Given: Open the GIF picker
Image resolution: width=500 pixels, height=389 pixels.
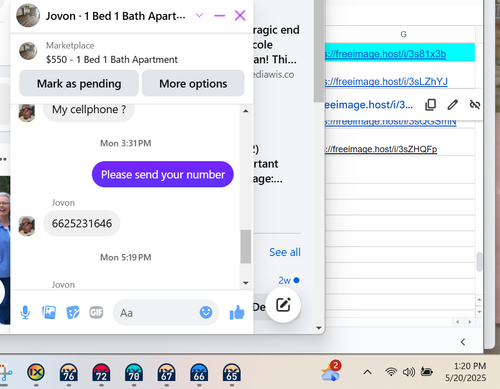Looking at the screenshot, I should coord(96,312).
